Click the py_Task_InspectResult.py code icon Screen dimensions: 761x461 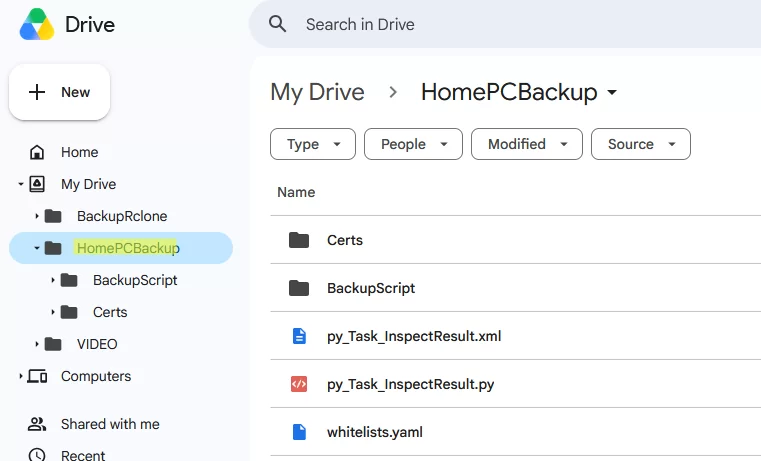(x=299, y=384)
